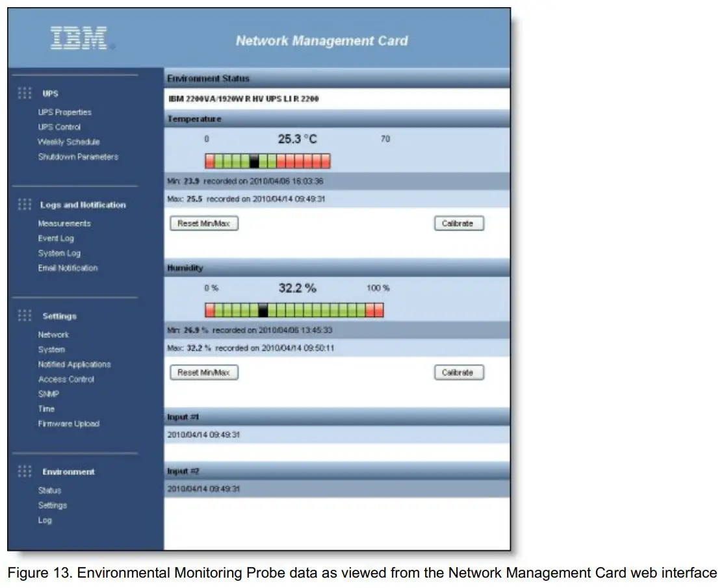The width and height of the screenshot is (726, 588).
Task: Open the System Log
Action: tap(59, 253)
